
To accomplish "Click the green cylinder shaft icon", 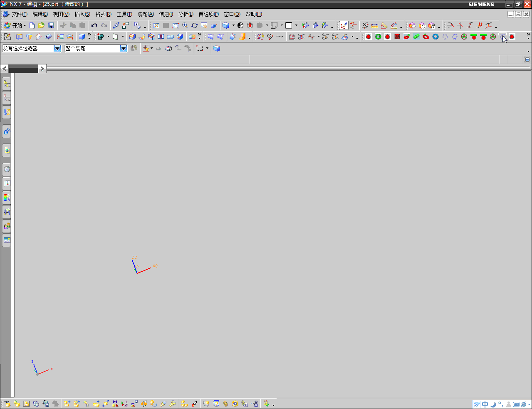I will pyautogui.click(x=416, y=37).
